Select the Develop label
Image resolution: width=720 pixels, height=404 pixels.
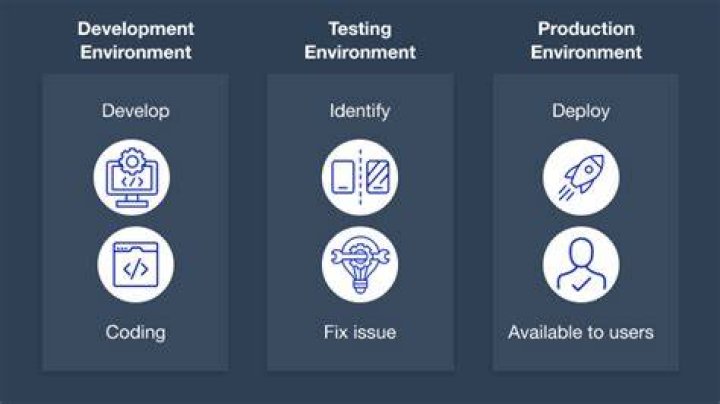[x=135, y=111]
